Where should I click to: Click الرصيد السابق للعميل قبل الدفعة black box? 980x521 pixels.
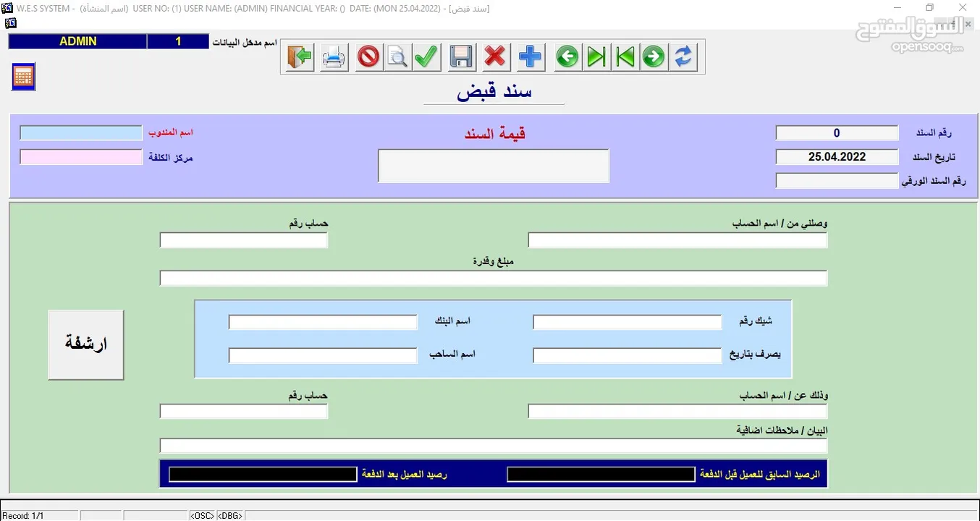point(601,475)
